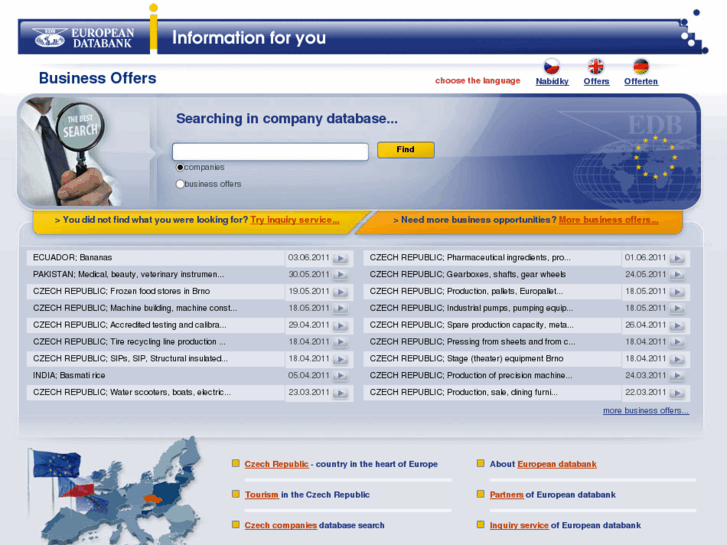The image size is (727, 545).
Task: Open 'PAKISTAN; Medical, beauty, veterinary' offer text
Action: point(128,275)
